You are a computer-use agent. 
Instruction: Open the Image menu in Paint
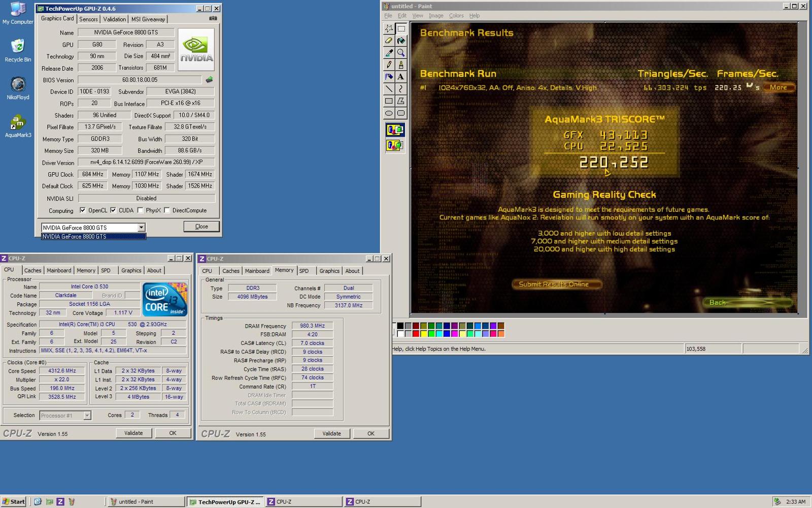[x=436, y=16]
